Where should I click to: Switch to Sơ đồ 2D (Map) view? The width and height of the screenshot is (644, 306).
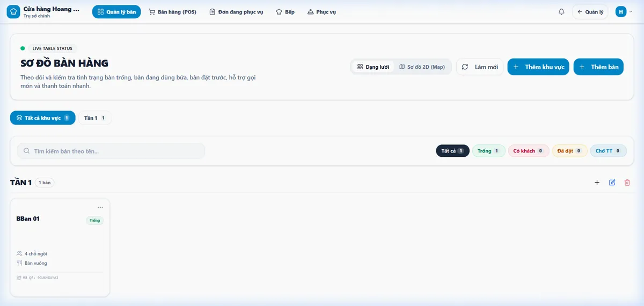[422, 67]
